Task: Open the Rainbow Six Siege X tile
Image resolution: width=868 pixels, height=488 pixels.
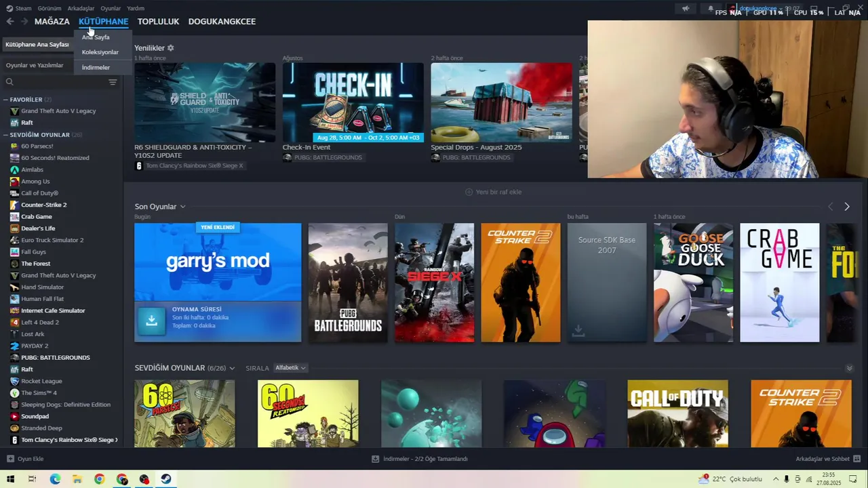Action: point(434,283)
